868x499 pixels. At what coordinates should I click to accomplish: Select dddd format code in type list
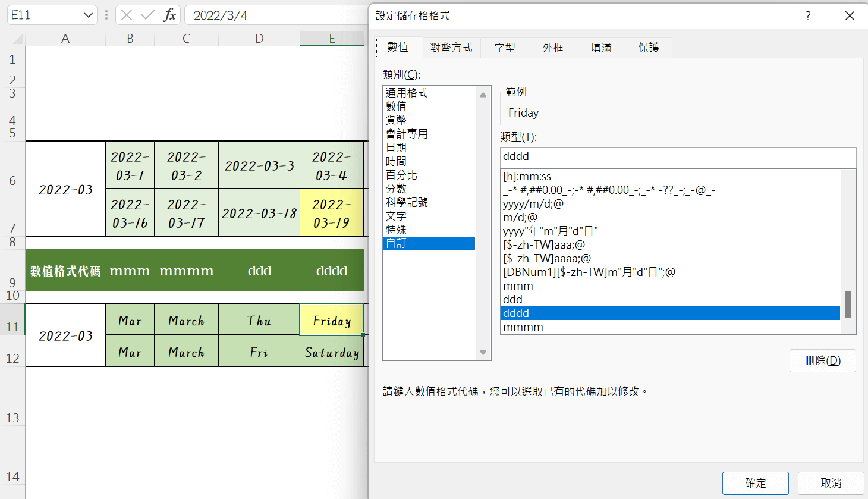click(x=671, y=313)
